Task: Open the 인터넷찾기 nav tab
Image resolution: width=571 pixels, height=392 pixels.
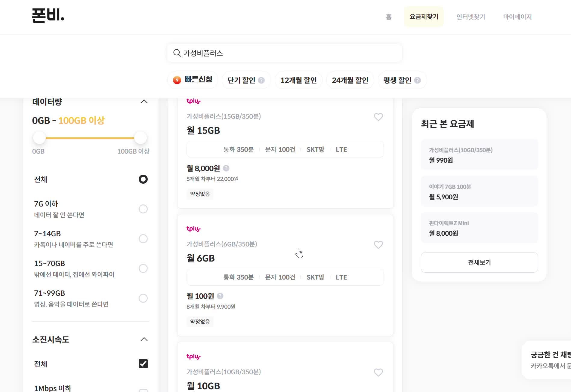Action: [x=471, y=17]
